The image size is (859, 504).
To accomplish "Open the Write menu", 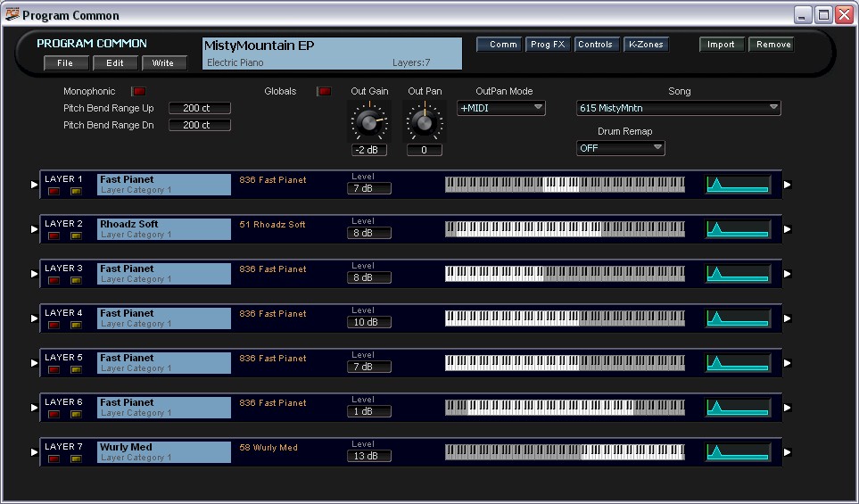I will [164, 63].
